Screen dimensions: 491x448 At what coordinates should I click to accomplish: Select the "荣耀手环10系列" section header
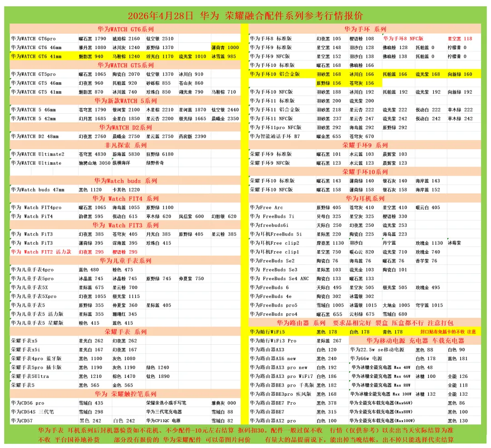[365, 171]
